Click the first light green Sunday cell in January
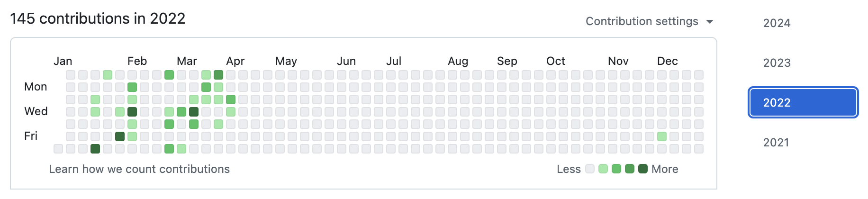Screen dimensions: 868x199 [108, 75]
